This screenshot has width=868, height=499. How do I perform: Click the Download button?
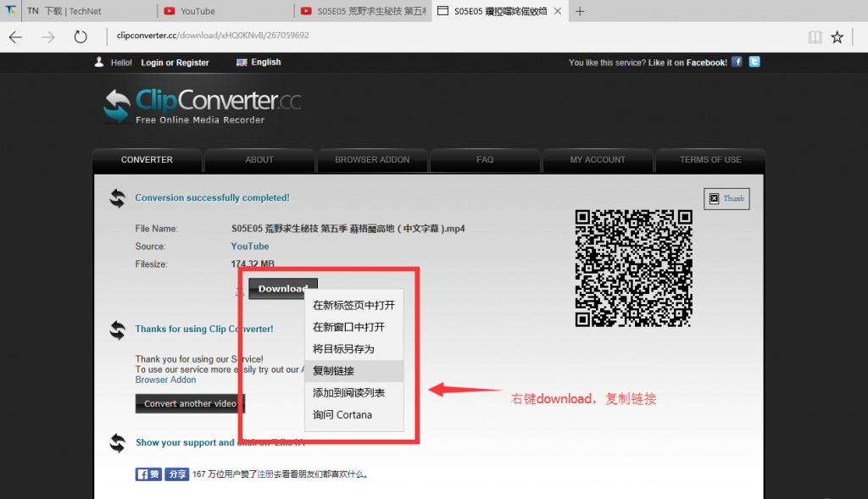283,289
